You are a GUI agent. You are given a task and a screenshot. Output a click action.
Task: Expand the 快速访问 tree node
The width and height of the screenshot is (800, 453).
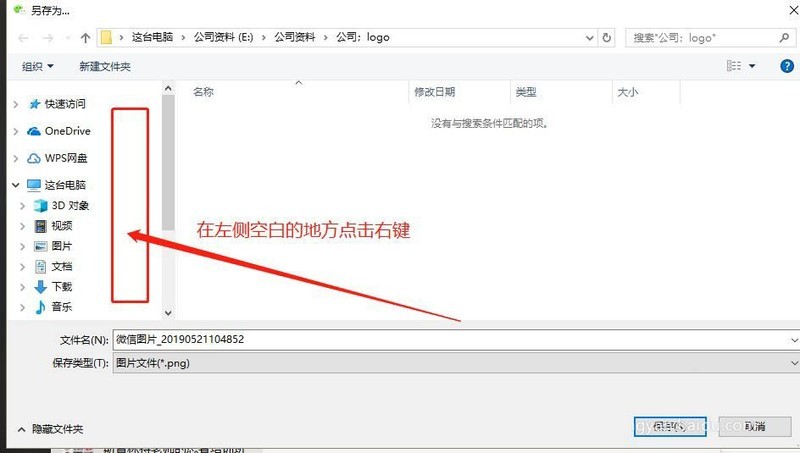[16, 105]
